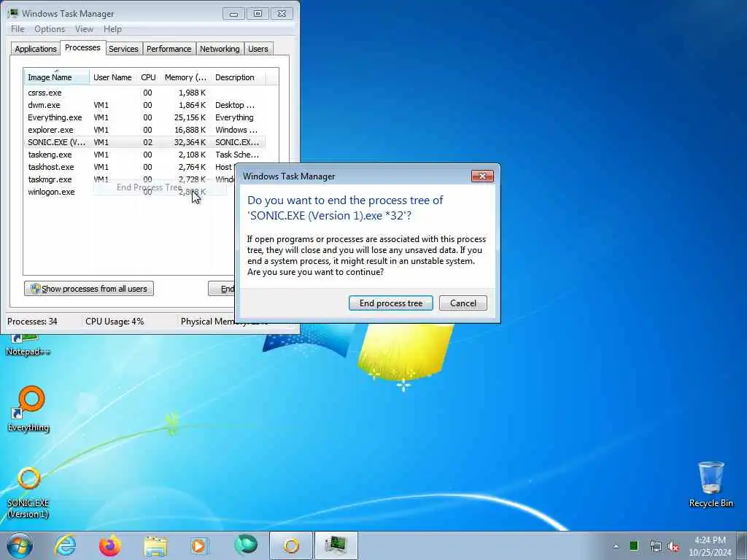This screenshot has width=747, height=560.
Task: Select the explorer.exe process row
Action: click(144, 130)
